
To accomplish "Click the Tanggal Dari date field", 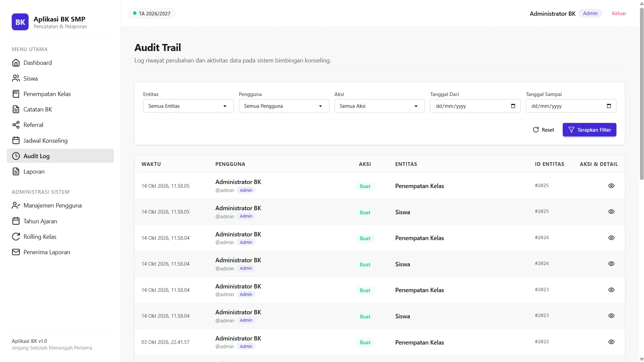I will click(475, 106).
